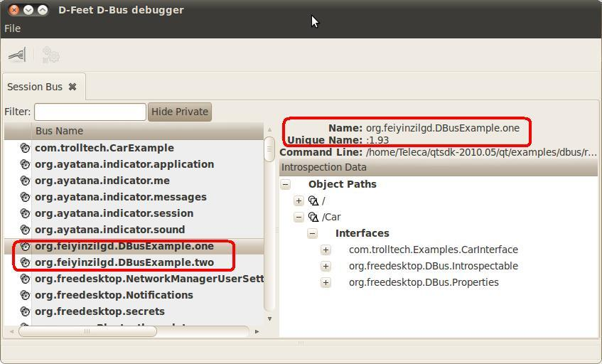Viewport: 602px width, 364px height.
Task: Click the icon beside org.freedesktop.secrets
Action: coord(25,311)
